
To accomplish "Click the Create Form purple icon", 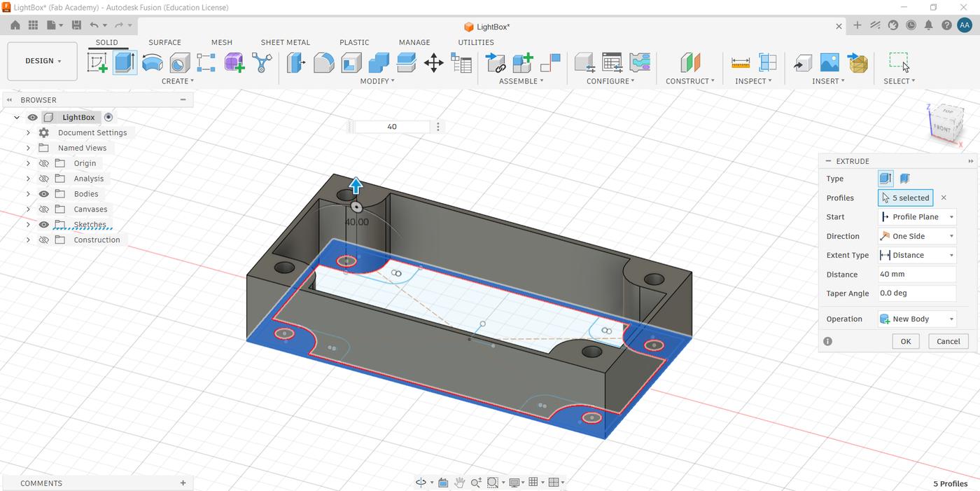I will (234, 62).
